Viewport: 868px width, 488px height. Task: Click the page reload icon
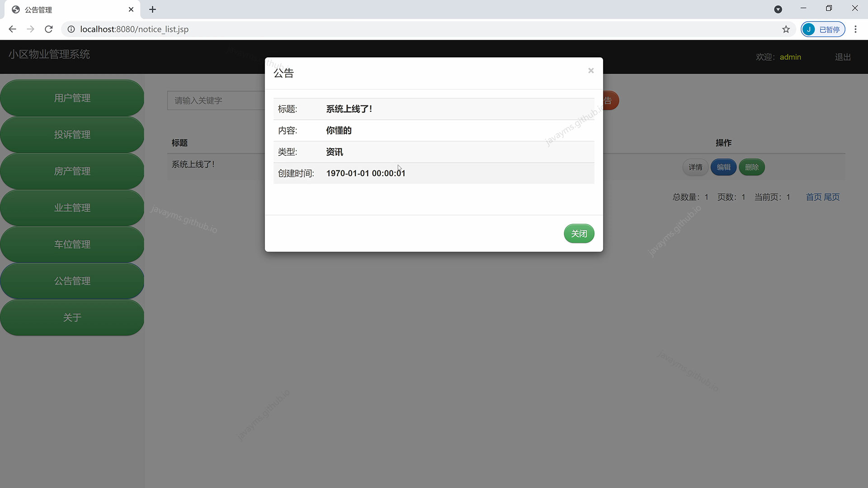click(x=48, y=29)
